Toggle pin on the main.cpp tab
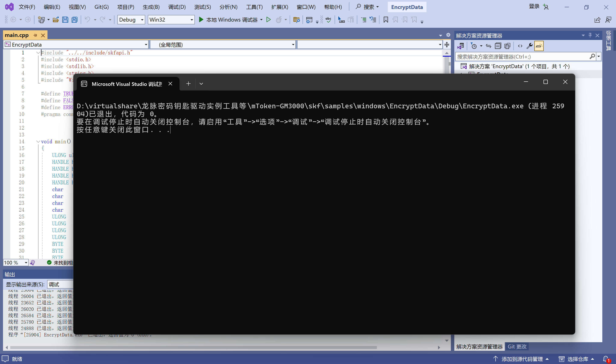Viewport: 616px width, 364px height. (x=35, y=35)
